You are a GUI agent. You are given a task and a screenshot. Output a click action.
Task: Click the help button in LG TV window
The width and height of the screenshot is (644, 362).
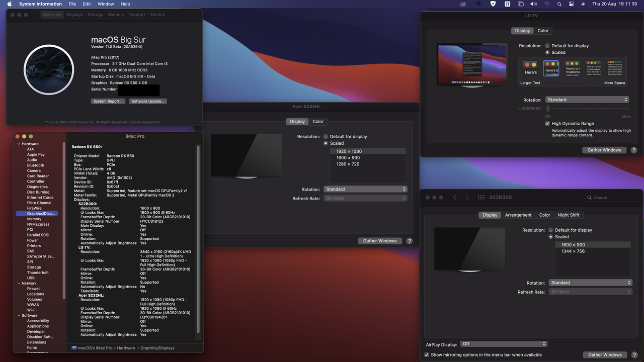(x=634, y=150)
